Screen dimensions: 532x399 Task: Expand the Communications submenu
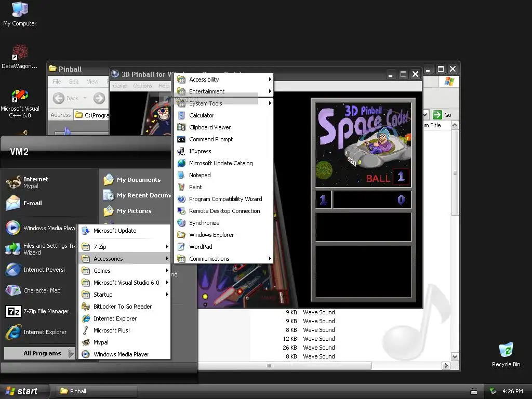[x=224, y=259]
